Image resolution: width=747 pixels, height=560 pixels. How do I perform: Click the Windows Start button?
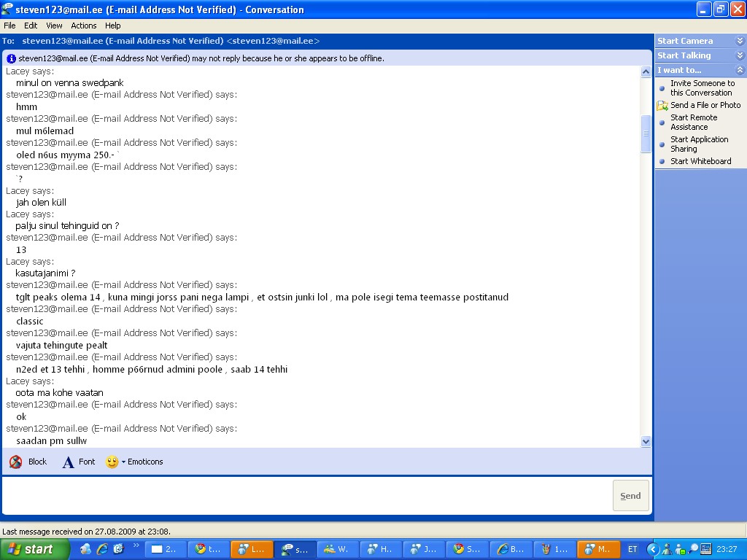coord(35,549)
